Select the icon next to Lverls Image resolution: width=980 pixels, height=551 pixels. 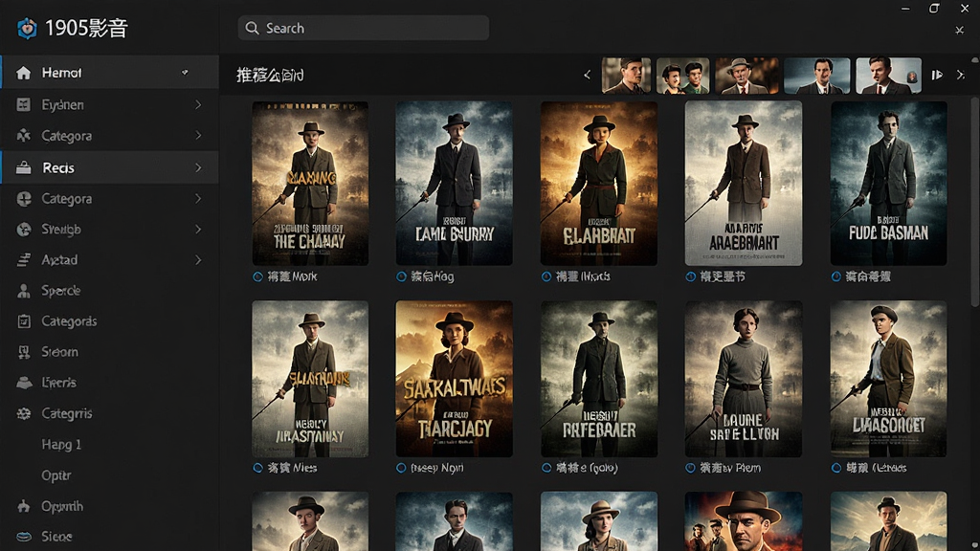24,383
